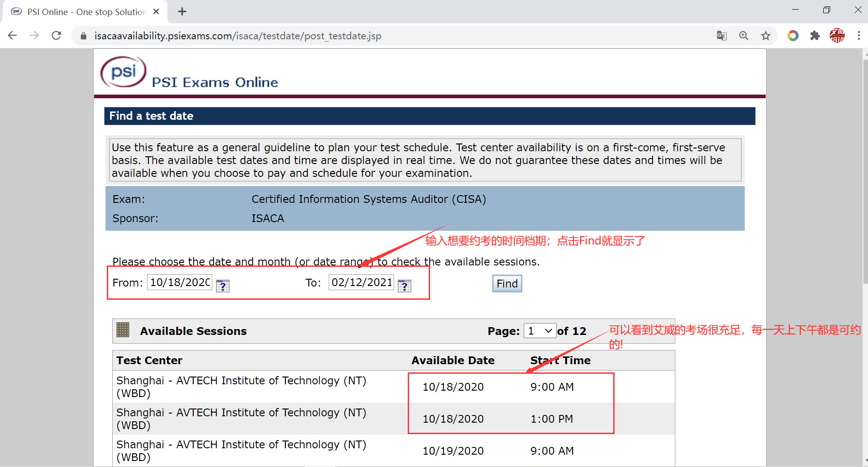The image size is (868, 467).
Task: Restore down the browser window
Action: pos(826,10)
